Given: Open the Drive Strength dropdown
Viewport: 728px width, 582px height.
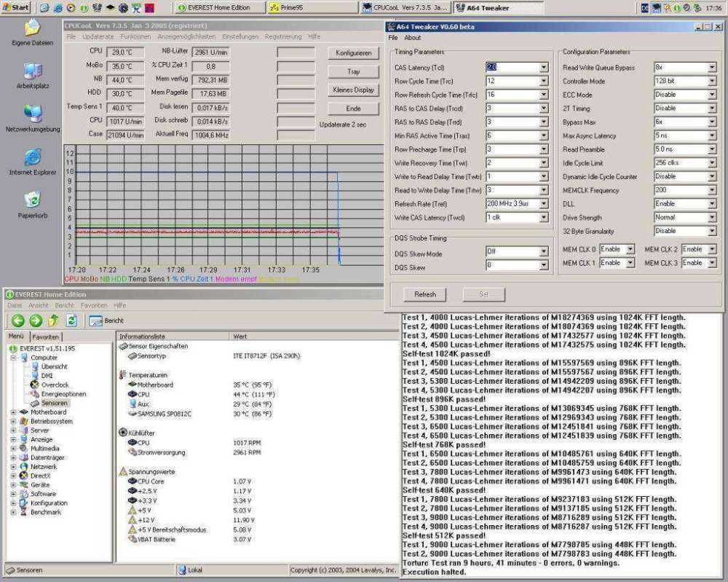Looking at the screenshot, I should pos(712,217).
